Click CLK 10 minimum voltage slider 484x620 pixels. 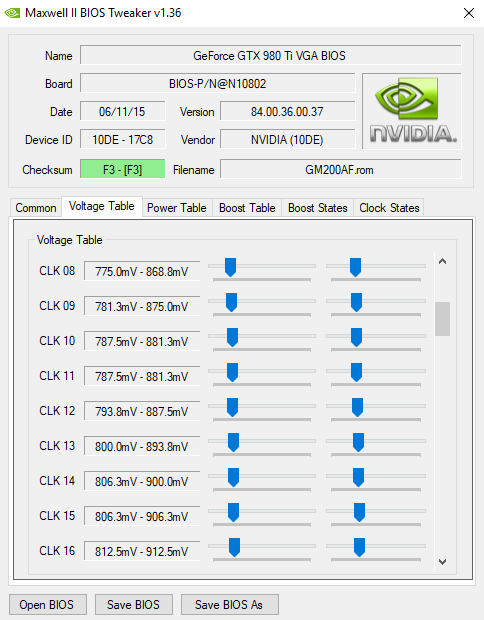coord(262,340)
